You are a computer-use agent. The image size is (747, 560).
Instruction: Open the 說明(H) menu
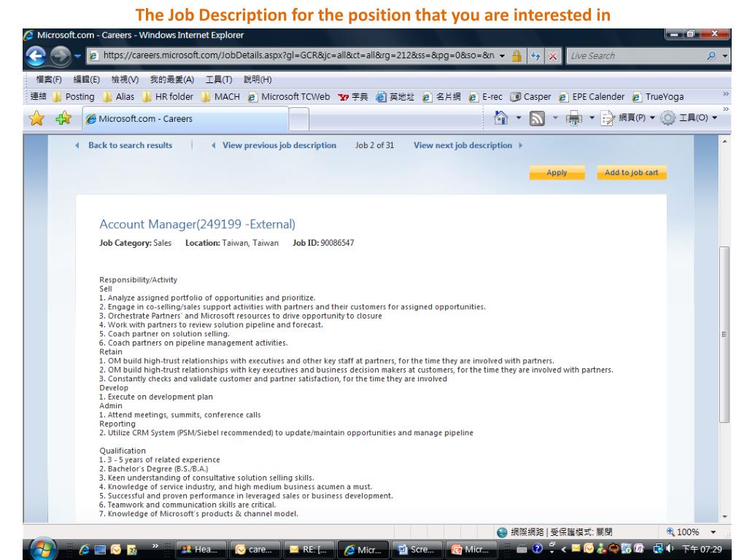pos(258,79)
